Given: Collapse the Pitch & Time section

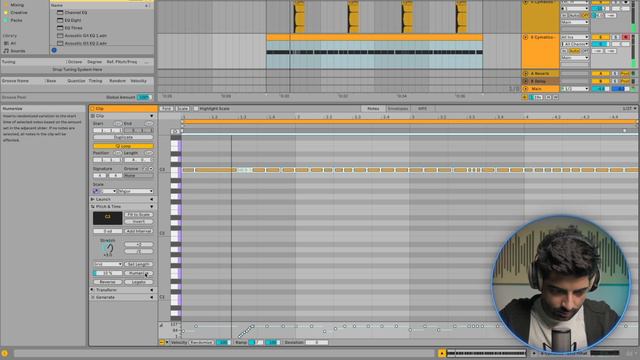Looking at the screenshot, I should (151, 207).
